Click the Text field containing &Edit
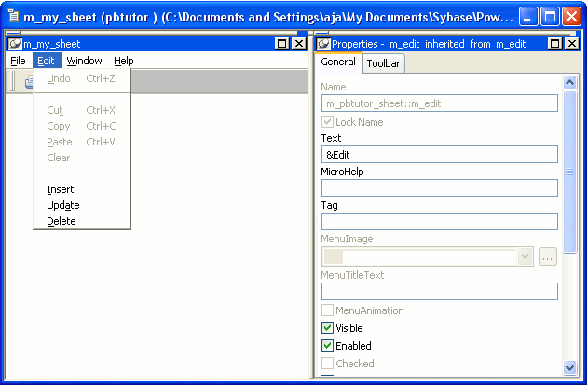 pos(440,155)
